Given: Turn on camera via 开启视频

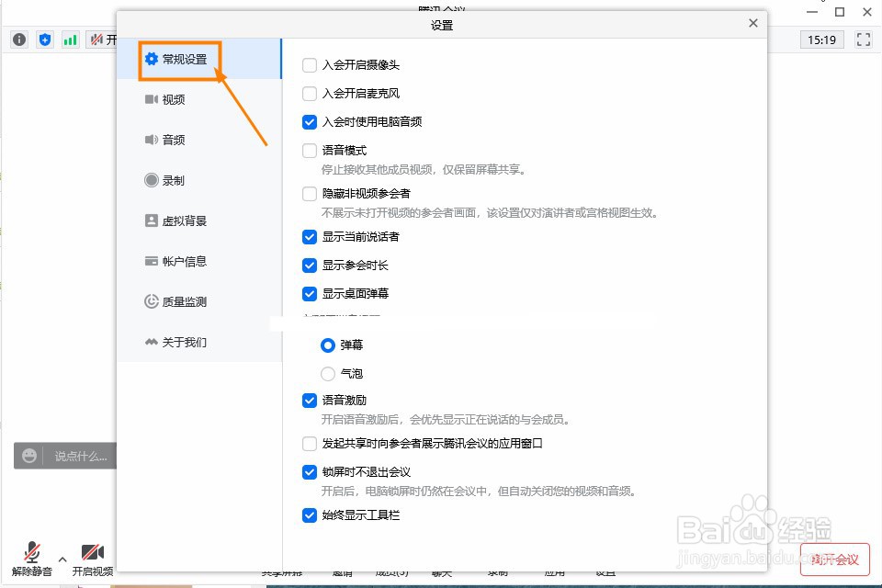Looking at the screenshot, I should [x=93, y=560].
